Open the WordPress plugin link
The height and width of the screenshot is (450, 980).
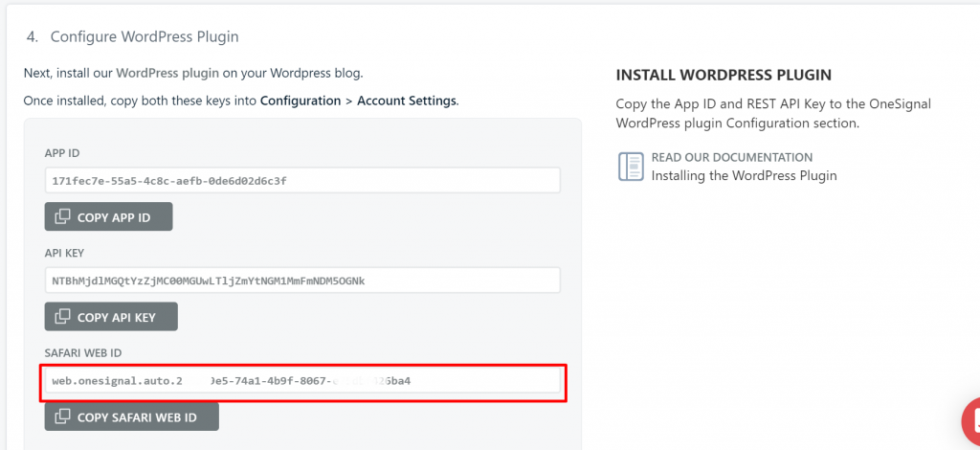click(x=167, y=73)
